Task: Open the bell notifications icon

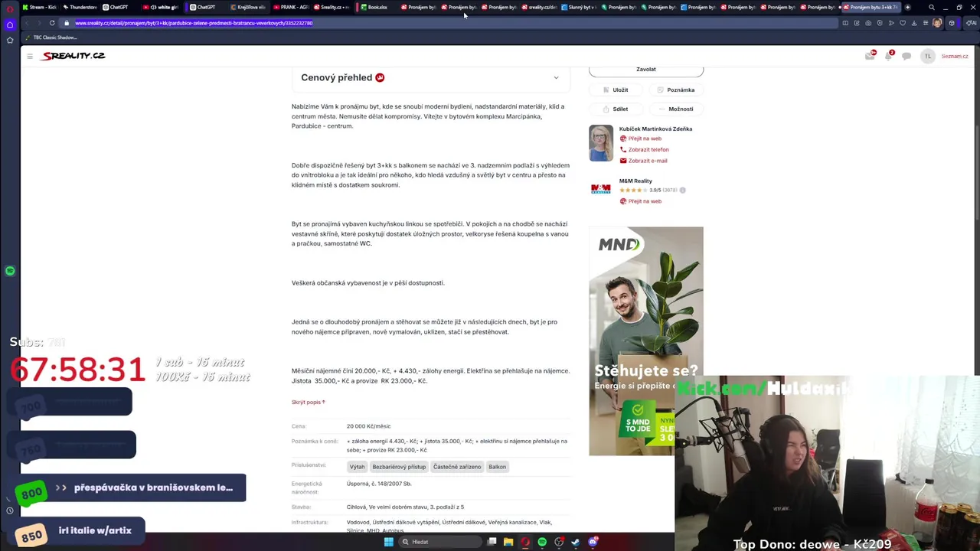Action: tap(889, 56)
